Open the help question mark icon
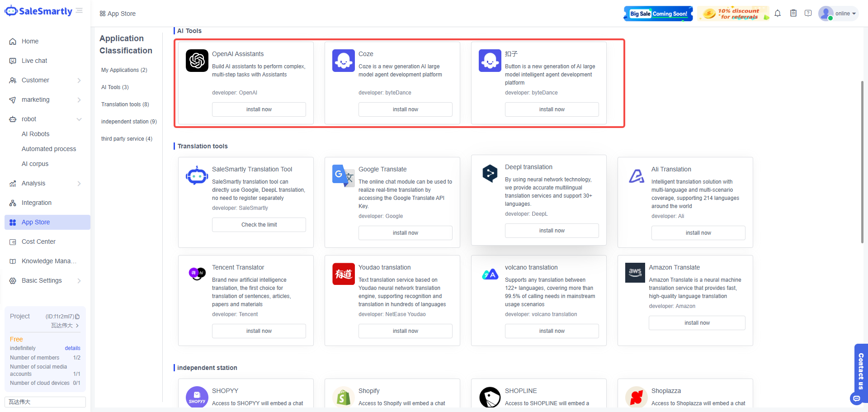 808,14
